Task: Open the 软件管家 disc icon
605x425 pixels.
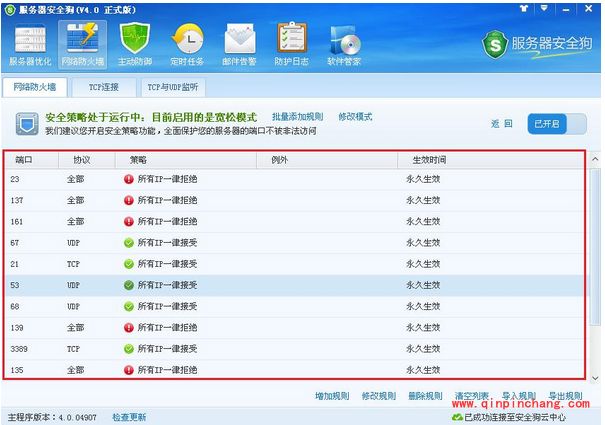Action: coord(344,45)
